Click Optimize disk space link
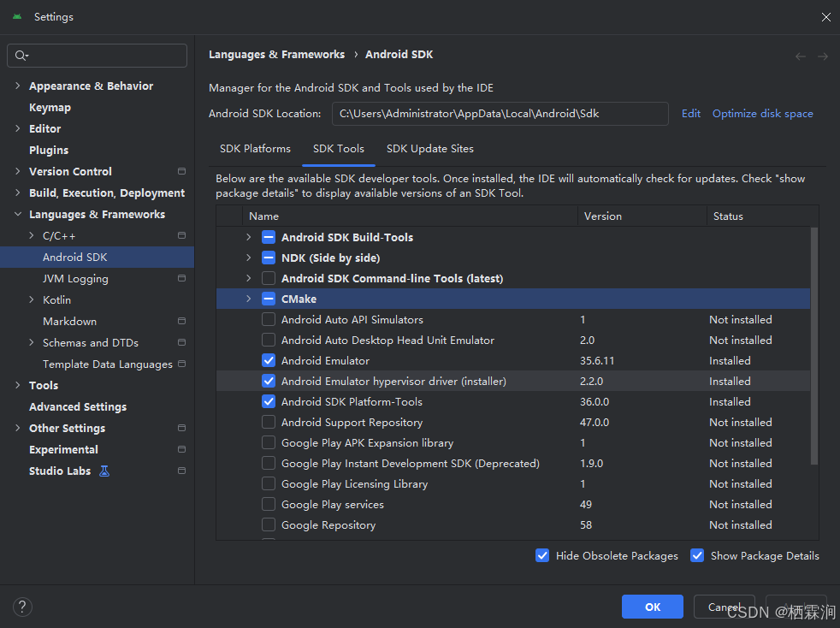 pos(762,114)
